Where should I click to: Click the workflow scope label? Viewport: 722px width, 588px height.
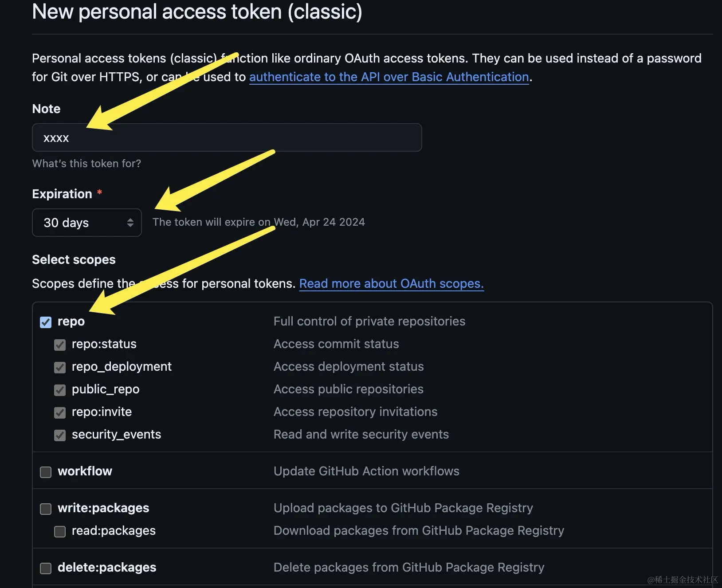click(x=85, y=471)
